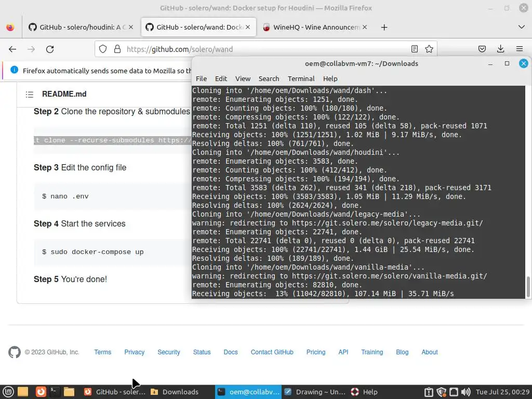Open the Terminal menu in terminal
The image size is (532, 399).
[301, 79]
